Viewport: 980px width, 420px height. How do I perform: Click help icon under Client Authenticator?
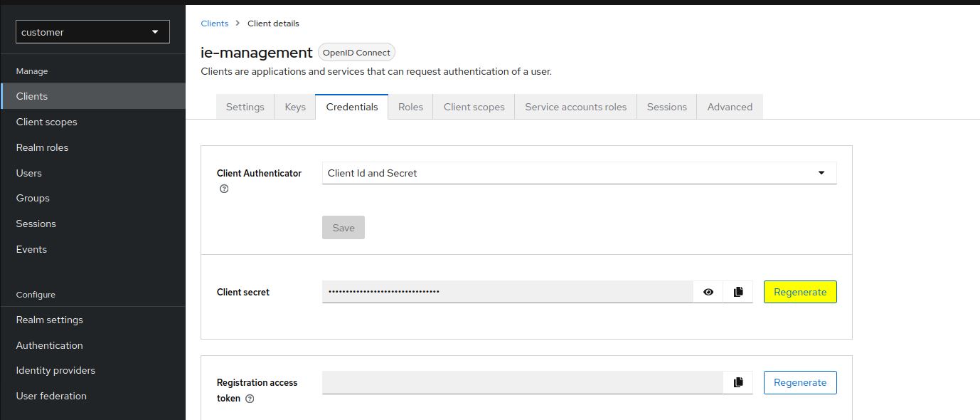point(224,189)
